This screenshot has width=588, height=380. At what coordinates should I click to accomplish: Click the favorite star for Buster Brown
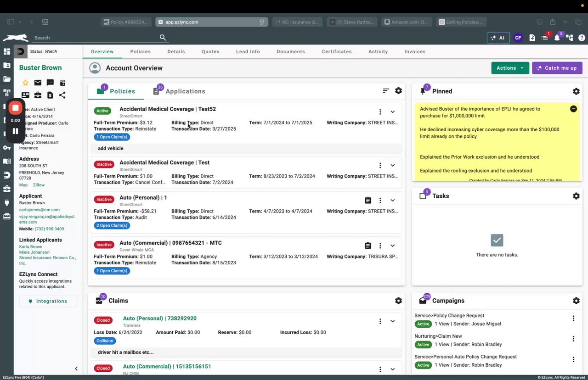[x=25, y=83]
